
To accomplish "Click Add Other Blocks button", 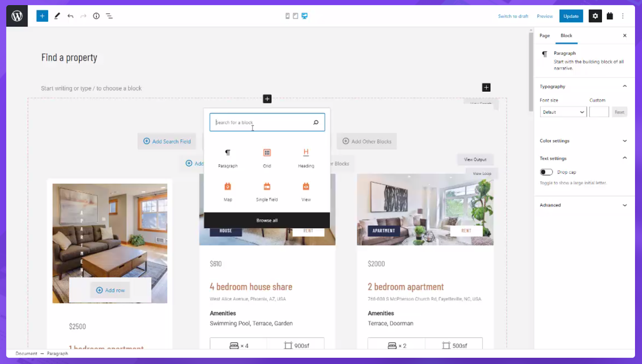I will pyautogui.click(x=367, y=142).
